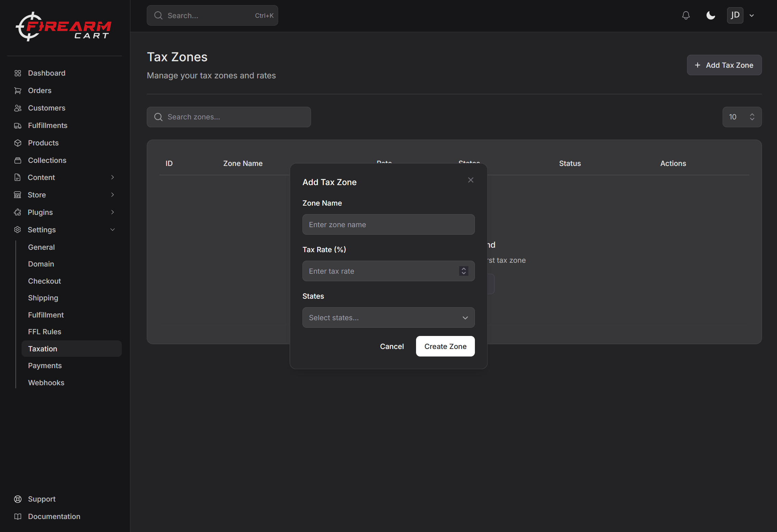Click the Search zones magnifier icon
This screenshot has width=777, height=532.
point(158,117)
